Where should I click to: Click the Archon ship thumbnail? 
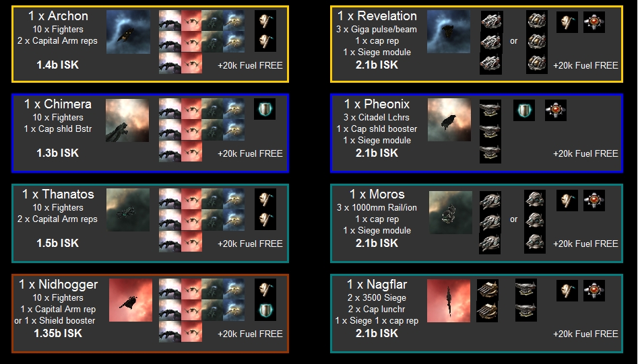pos(128,32)
